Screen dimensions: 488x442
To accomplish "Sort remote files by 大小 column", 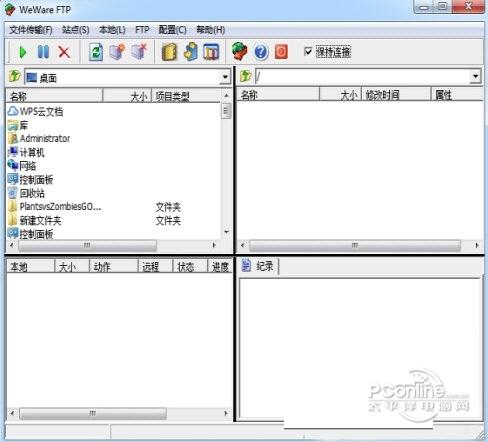I will pyautogui.click(x=340, y=95).
